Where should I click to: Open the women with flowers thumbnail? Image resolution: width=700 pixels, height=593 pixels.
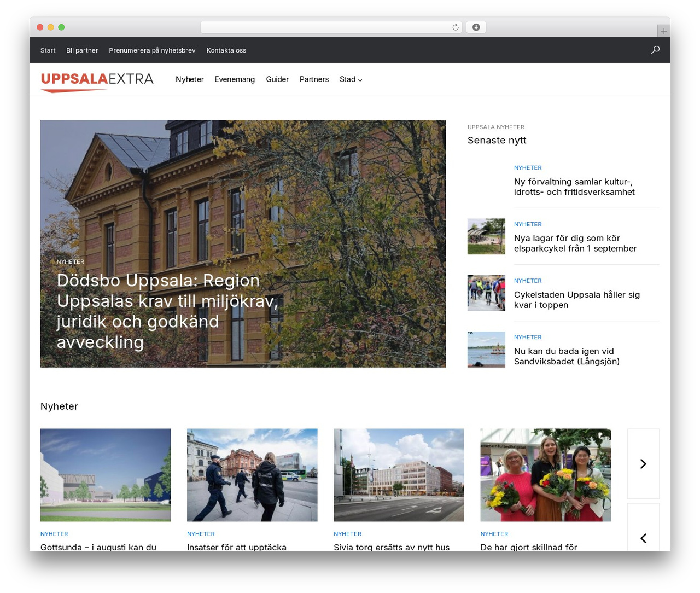[545, 475]
